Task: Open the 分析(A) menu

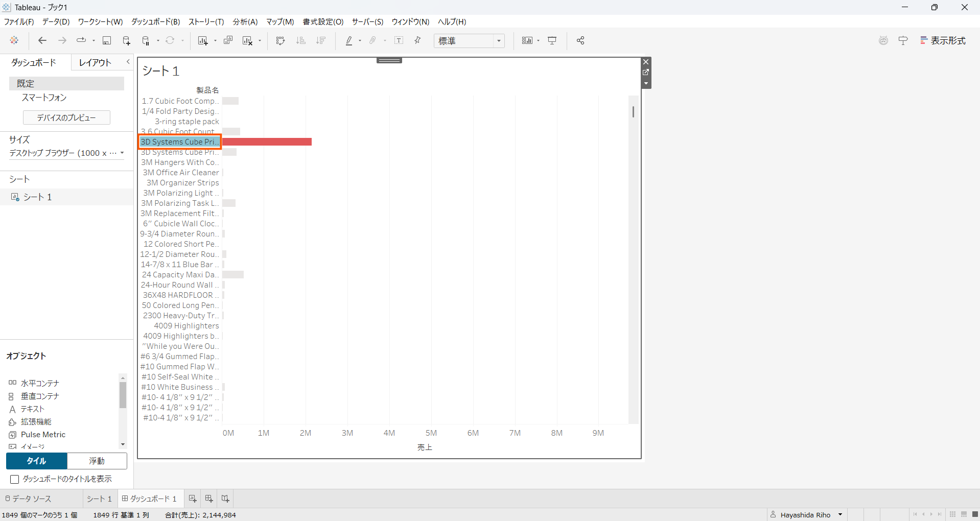Action: tap(245, 22)
